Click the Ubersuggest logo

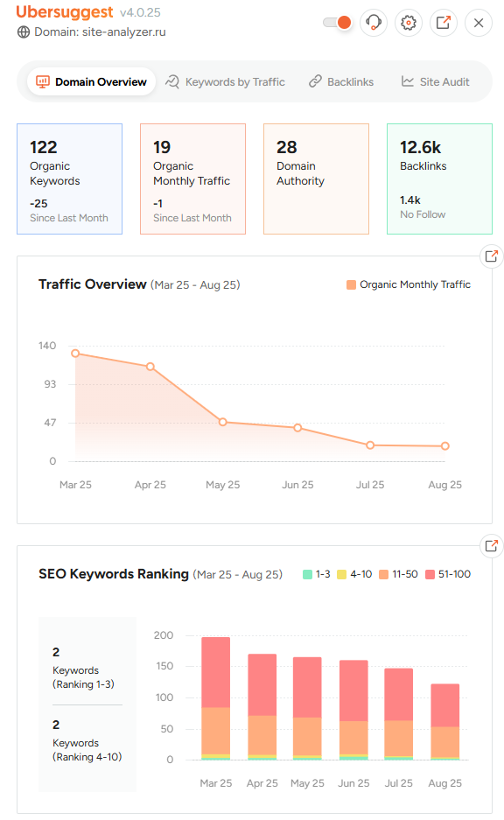64,12
